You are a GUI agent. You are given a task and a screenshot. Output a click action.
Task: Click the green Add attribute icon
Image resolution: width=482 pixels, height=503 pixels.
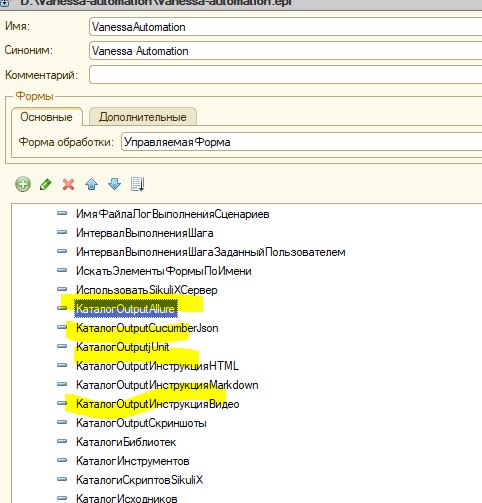pos(23,184)
